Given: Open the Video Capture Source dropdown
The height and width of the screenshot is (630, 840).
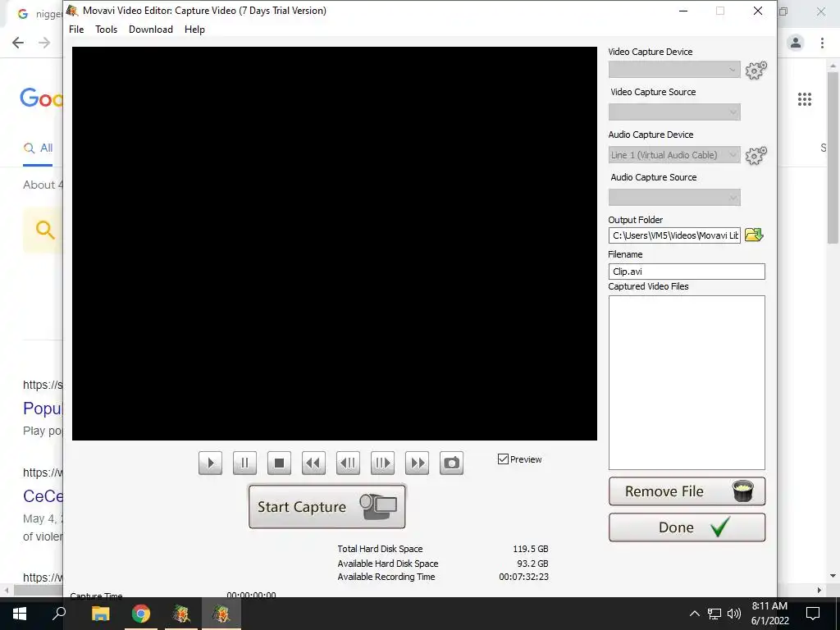Looking at the screenshot, I should pyautogui.click(x=674, y=112).
